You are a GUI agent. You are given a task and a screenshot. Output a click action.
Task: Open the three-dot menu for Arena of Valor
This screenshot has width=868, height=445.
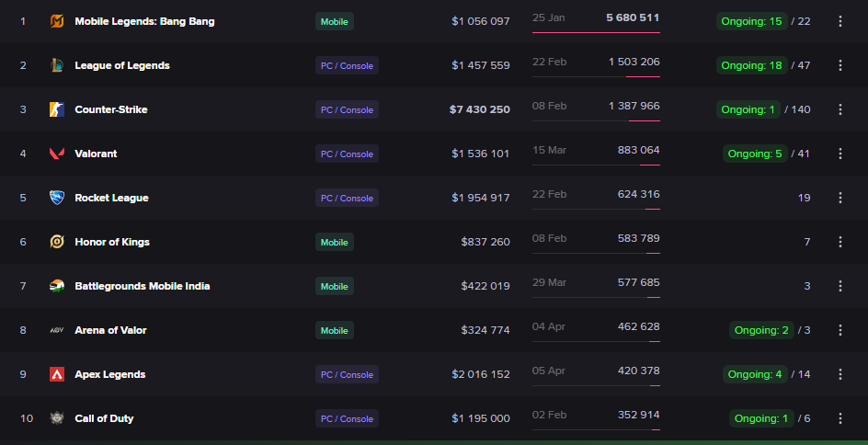(x=839, y=330)
